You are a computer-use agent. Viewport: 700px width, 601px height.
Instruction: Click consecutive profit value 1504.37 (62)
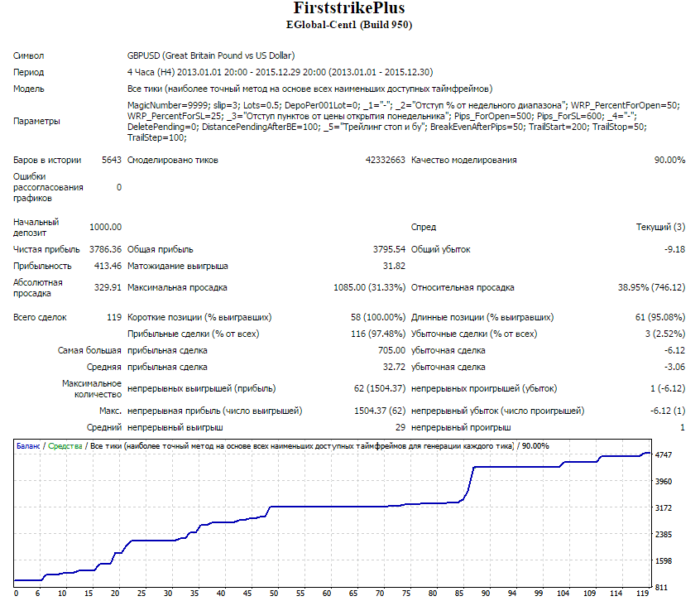[x=380, y=411]
